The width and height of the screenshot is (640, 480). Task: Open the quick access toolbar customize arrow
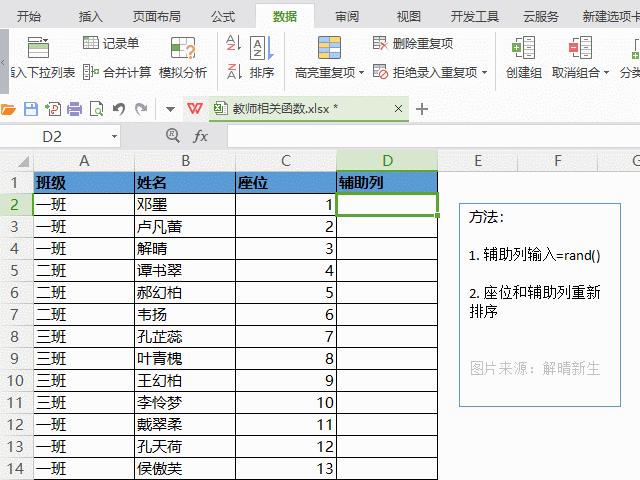coord(170,109)
